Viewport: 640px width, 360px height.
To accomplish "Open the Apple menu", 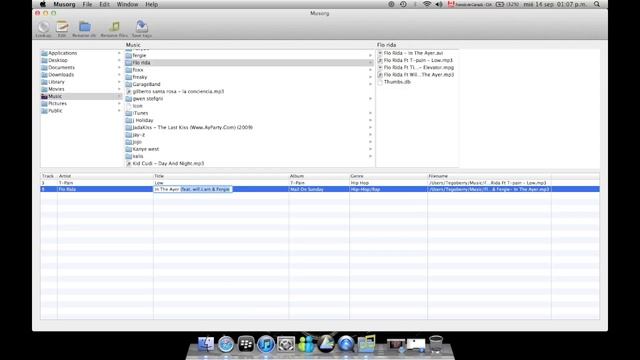I will pos(42,4).
